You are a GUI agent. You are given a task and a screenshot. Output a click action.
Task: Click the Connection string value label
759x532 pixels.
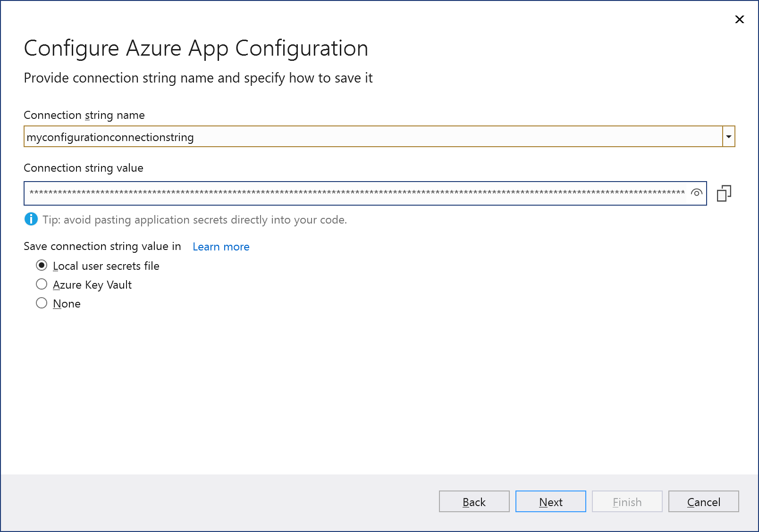coord(83,168)
